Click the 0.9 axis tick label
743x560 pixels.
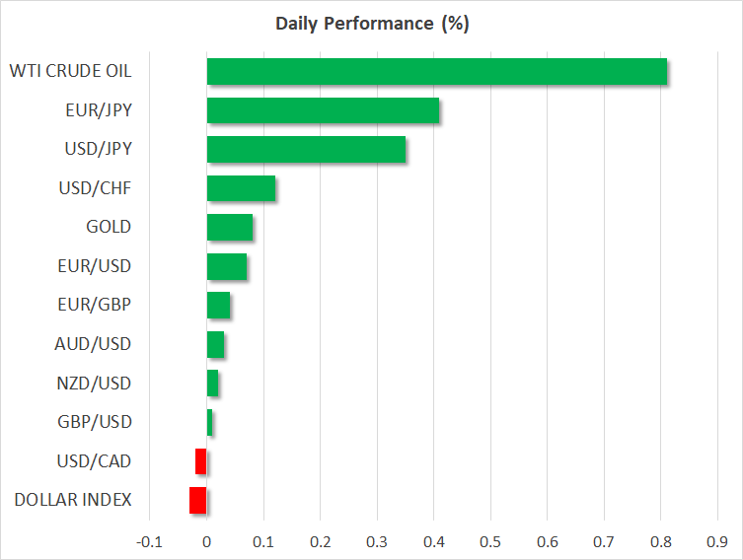(717, 542)
